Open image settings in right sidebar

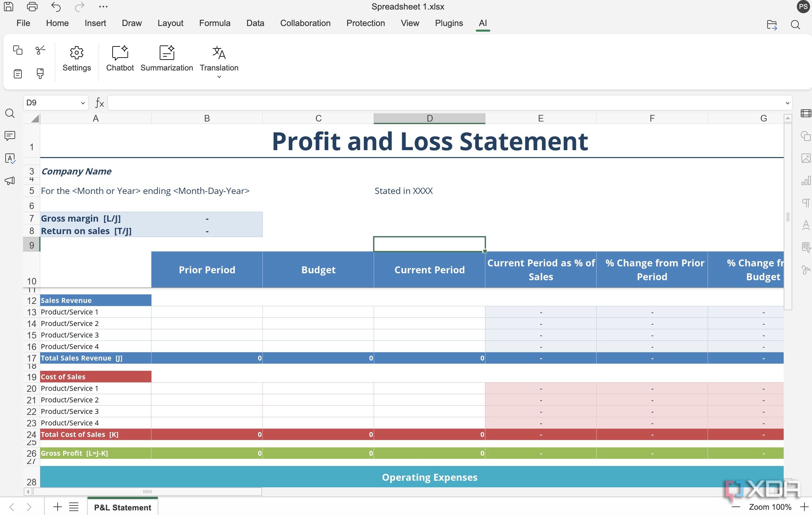pos(806,158)
